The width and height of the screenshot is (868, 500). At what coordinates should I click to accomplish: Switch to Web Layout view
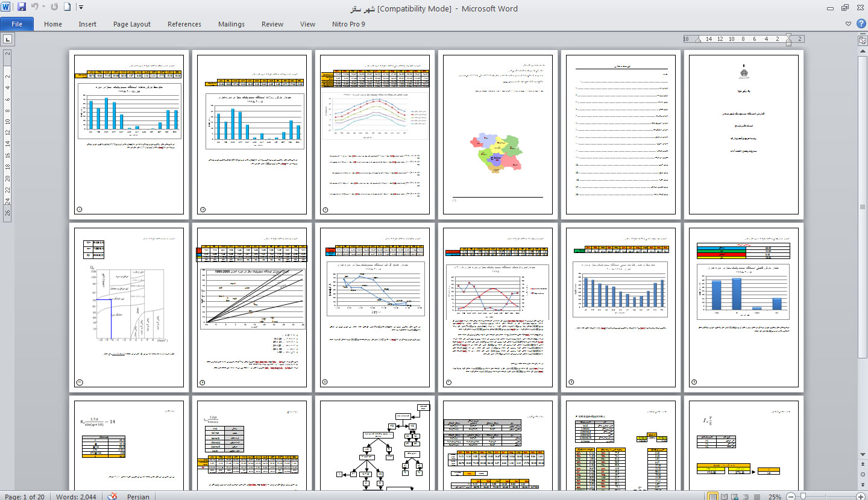click(735, 496)
